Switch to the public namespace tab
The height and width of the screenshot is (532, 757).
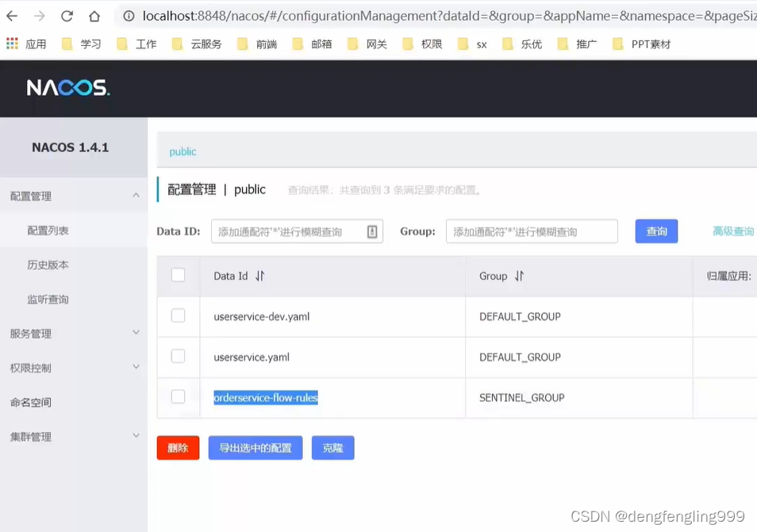coord(183,151)
